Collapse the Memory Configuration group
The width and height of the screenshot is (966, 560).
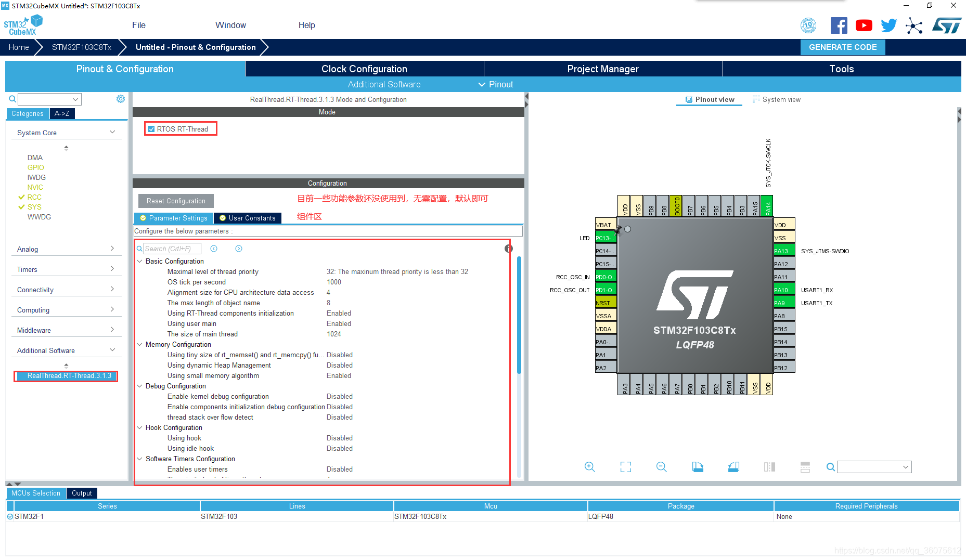click(x=139, y=344)
